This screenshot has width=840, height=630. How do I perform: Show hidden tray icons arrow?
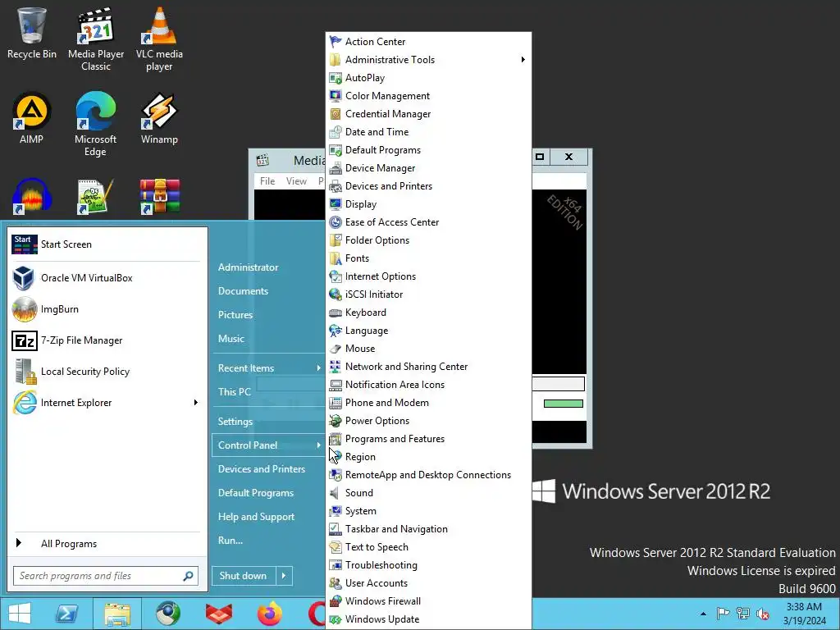703,614
